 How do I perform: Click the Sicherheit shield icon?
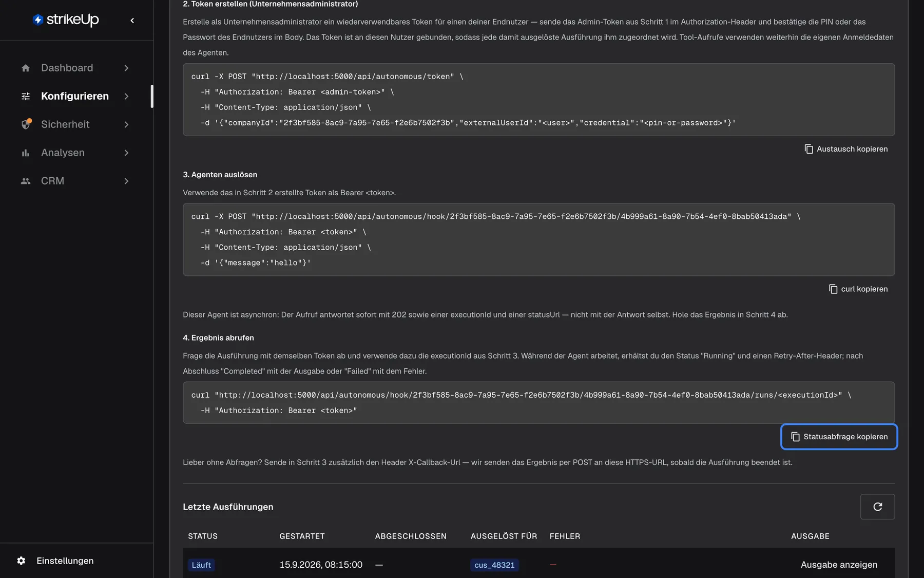[x=26, y=124]
